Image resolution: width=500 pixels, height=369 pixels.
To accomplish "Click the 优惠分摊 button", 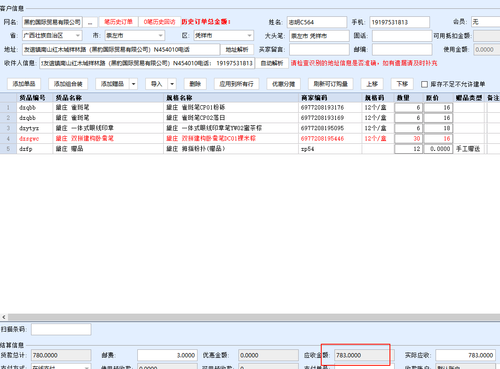I will pos(283,84).
